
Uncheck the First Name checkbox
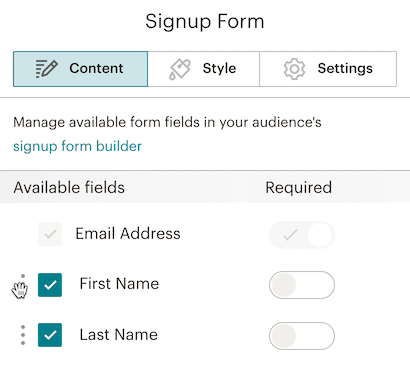click(50, 285)
